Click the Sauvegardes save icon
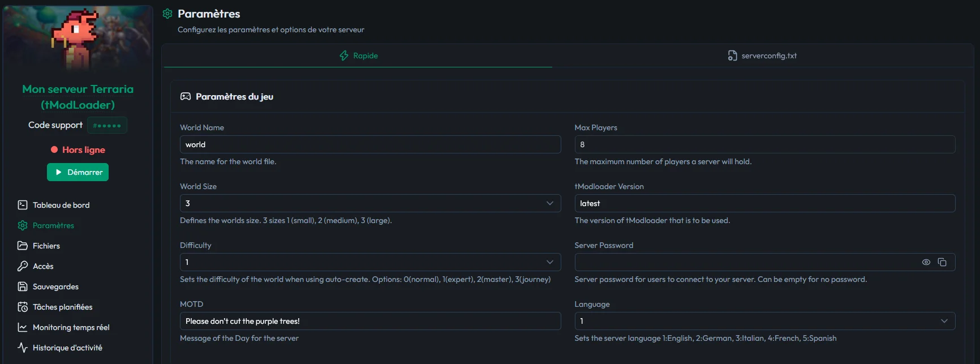Viewport: 980px width, 364px height. tap(23, 286)
